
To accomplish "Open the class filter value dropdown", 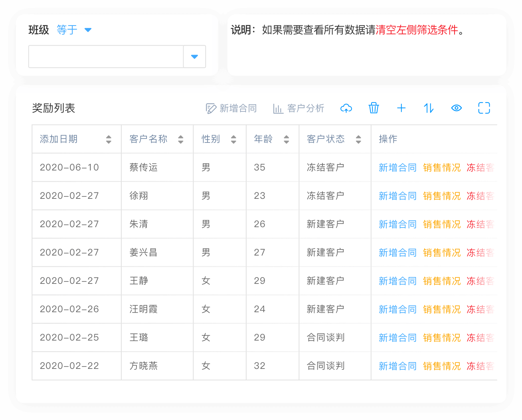I will (194, 57).
